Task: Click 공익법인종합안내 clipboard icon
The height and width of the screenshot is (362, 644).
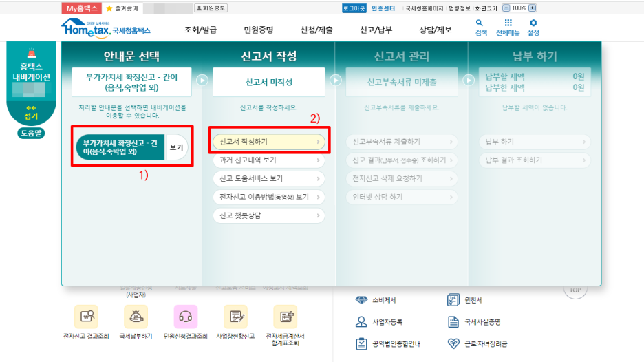Action: click(361, 343)
